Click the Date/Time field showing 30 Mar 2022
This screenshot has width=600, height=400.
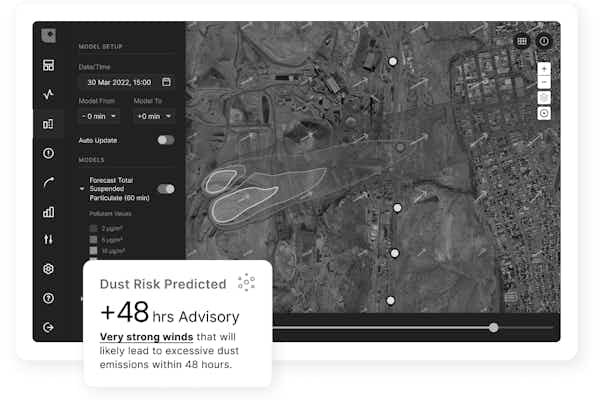click(126, 82)
